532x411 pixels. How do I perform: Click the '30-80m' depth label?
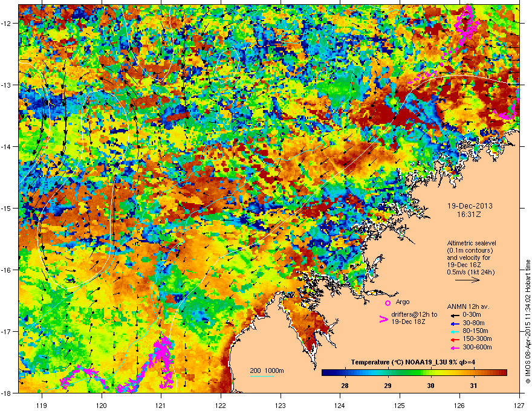(473, 323)
